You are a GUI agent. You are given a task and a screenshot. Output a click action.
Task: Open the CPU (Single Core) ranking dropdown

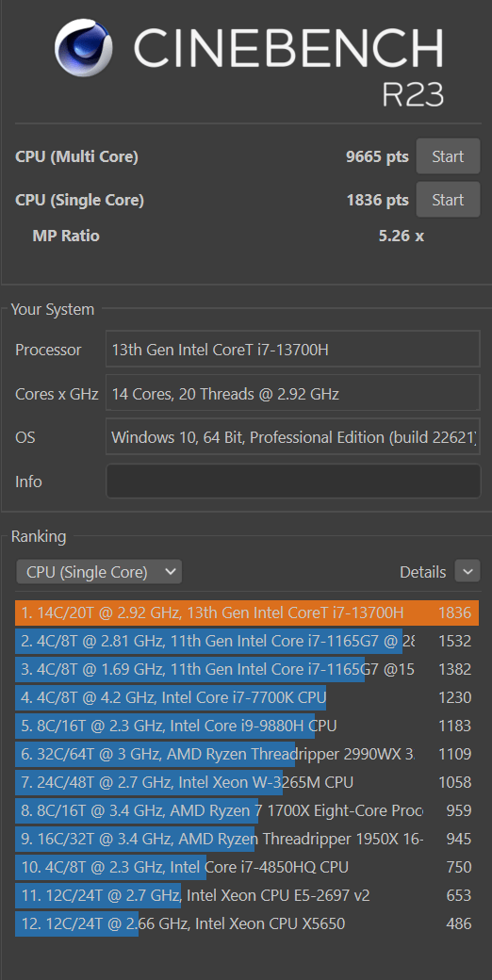pyautogui.click(x=99, y=572)
